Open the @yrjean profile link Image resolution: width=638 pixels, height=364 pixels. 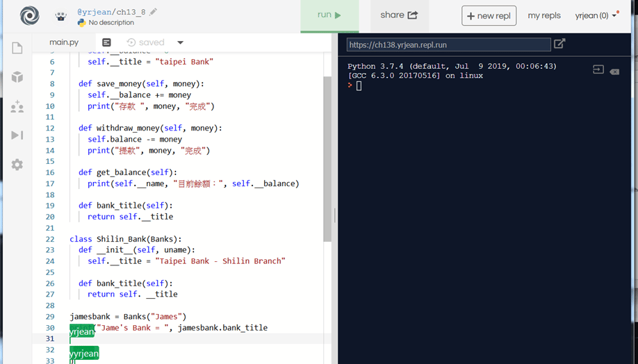pos(95,12)
